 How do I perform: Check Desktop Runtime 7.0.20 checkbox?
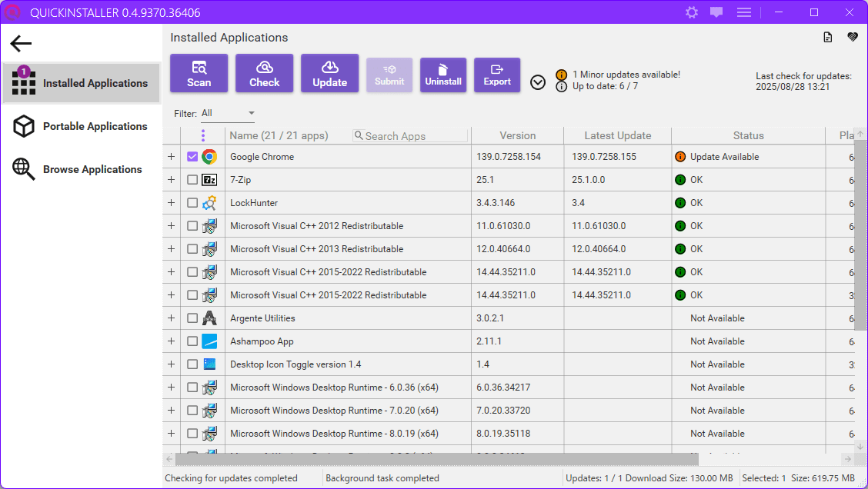pyautogui.click(x=192, y=411)
